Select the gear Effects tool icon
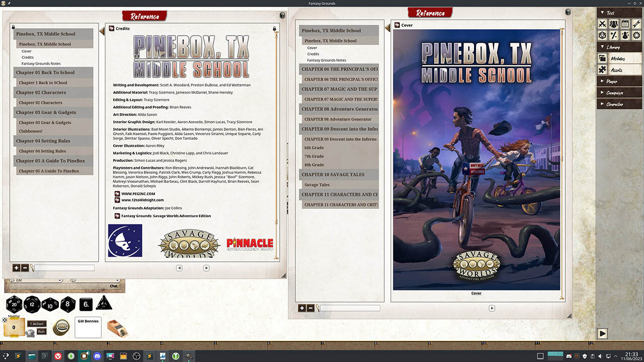Image resolution: width=644 pixels, height=362 pixels. pos(636,35)
